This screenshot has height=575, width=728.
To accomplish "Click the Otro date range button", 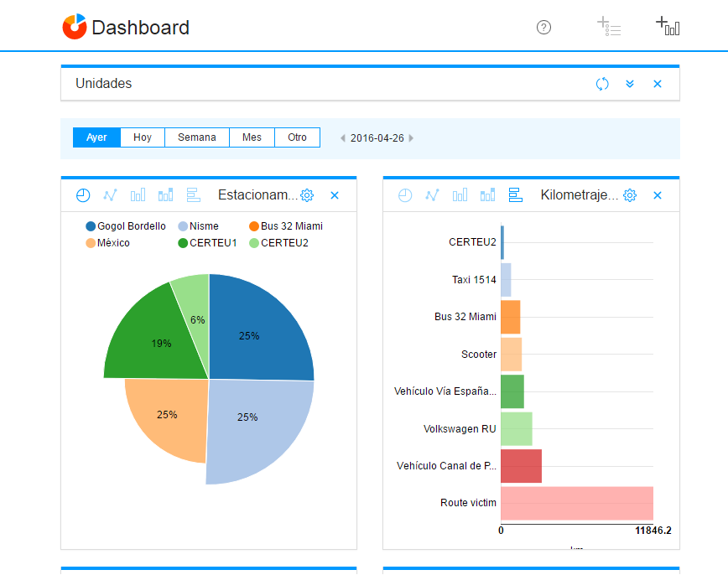I will click(x=298, y=137).
